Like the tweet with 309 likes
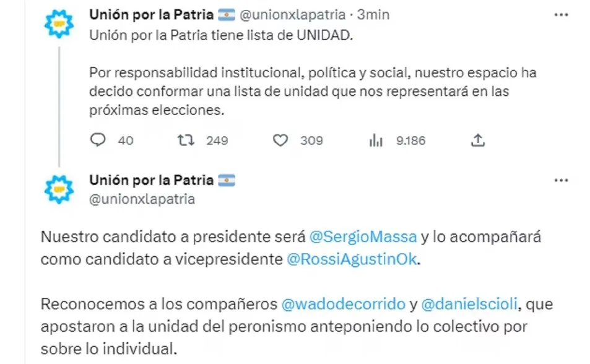The image size is (590, 364). (x=280, y=141)
